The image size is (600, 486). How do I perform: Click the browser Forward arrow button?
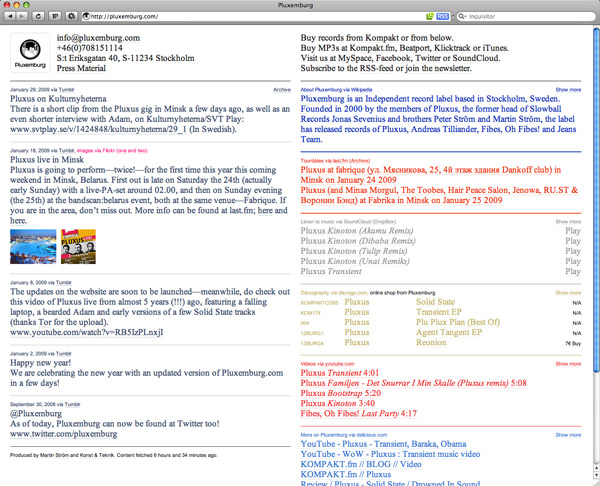[22, 16]
